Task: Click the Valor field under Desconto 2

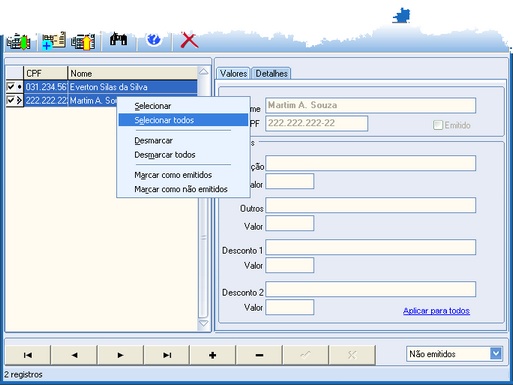Action: click(x=290, y=307)
